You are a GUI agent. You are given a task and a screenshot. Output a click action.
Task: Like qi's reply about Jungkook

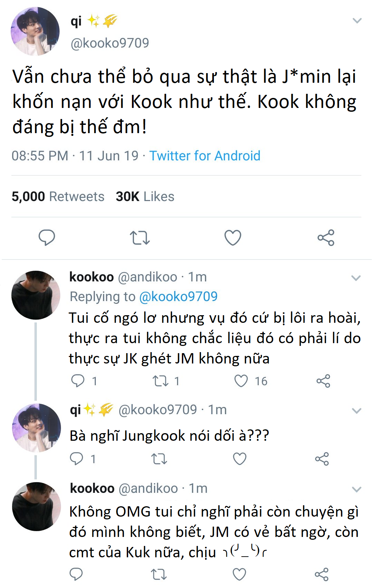tap(240, 459)
